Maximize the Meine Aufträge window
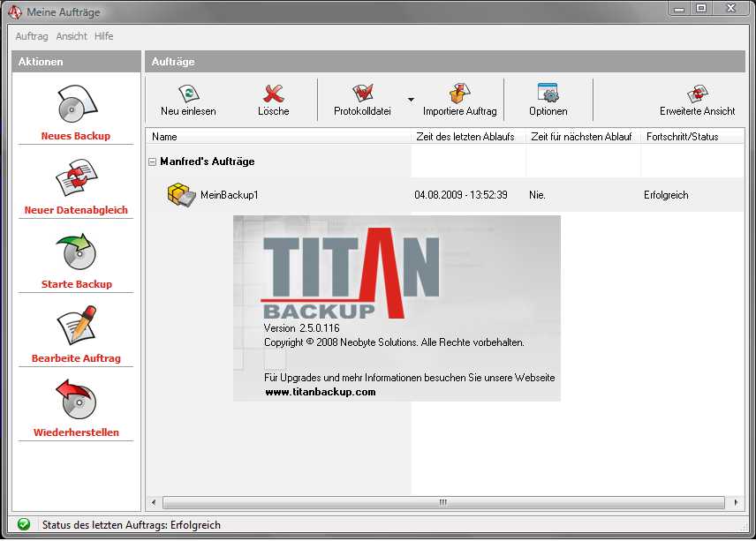 tap(701, 9)
